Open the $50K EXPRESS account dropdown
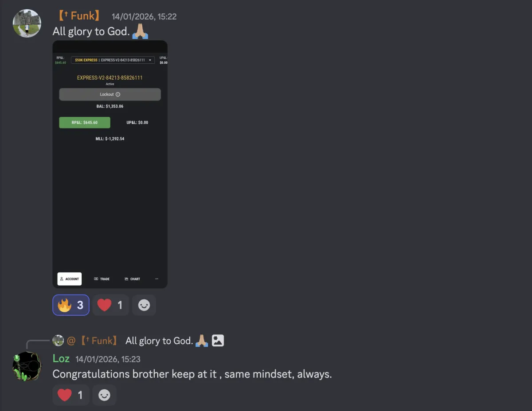This screenshot has width=532, height=411. tap(113, 60)
